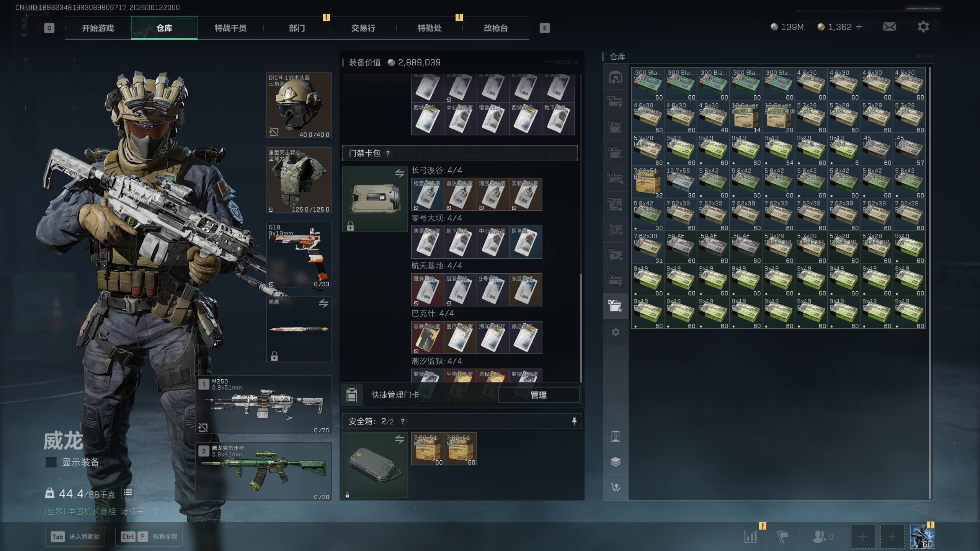Screen dimensions: 980x551
Task: Click the highlighted IV ammo container icon
Action: [x=616, y=306]
